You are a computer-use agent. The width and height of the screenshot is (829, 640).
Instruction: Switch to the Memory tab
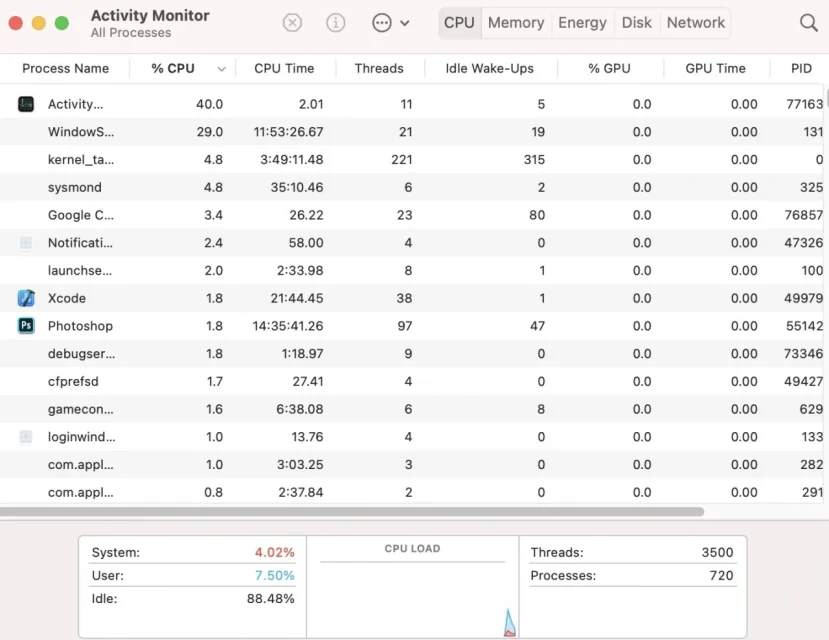click(516, 23)
